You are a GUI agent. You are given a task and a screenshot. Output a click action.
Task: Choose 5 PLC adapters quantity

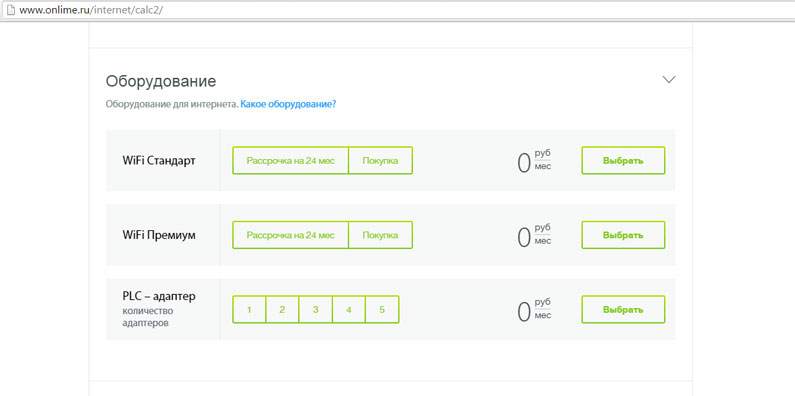pyautogui.click(x=382, y=310)
